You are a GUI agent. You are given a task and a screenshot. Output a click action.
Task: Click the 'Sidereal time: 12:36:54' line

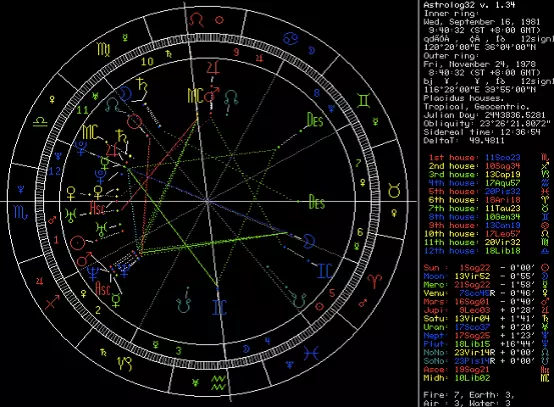pos(482,132)
